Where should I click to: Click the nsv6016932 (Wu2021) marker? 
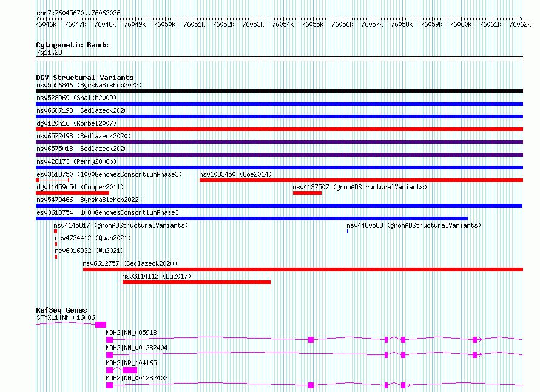[x=56, y=257]
